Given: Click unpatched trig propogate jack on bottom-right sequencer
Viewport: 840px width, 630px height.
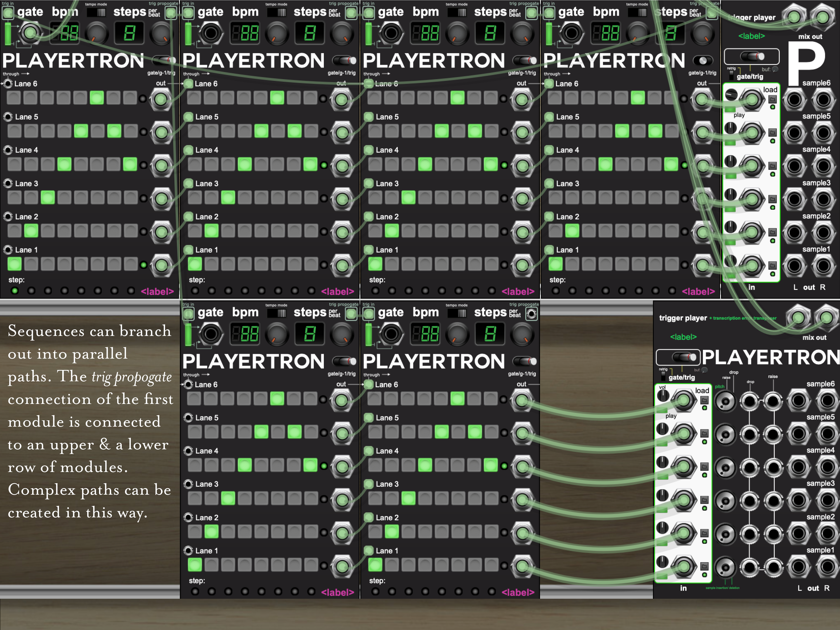Looking at the screenshot, I should [x=531, y=314].
